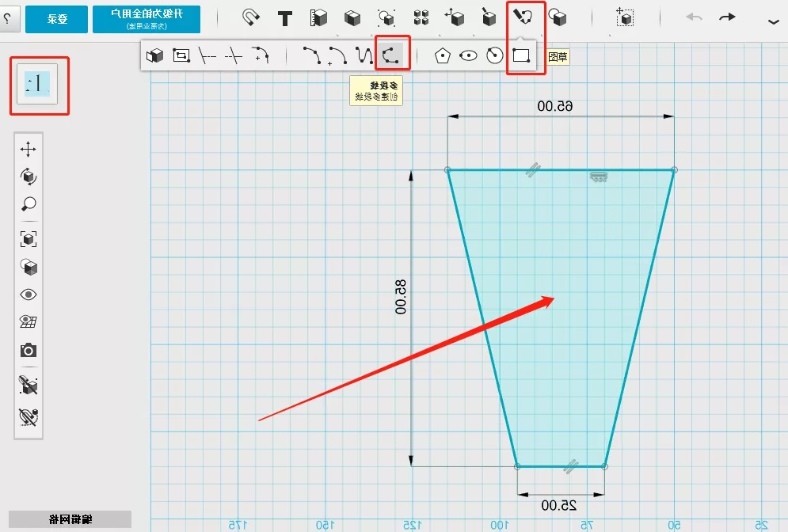Click the parallel constraint mark on top edge
788x532 pixels.
[x=533, y=169]
